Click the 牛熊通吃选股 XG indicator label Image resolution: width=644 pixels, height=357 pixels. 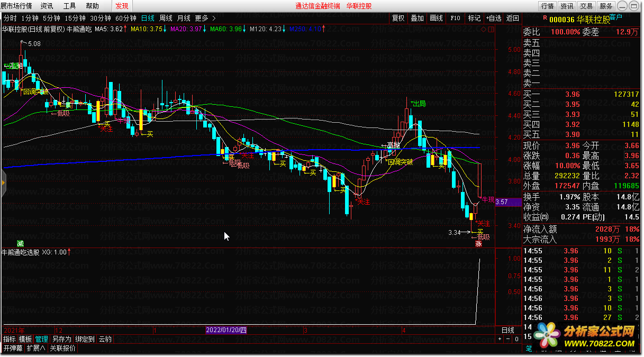[x=35, y=252]
